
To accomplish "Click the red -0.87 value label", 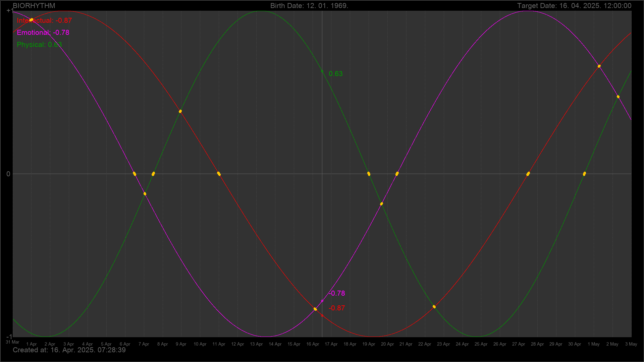I will click(x=337, y=308).
